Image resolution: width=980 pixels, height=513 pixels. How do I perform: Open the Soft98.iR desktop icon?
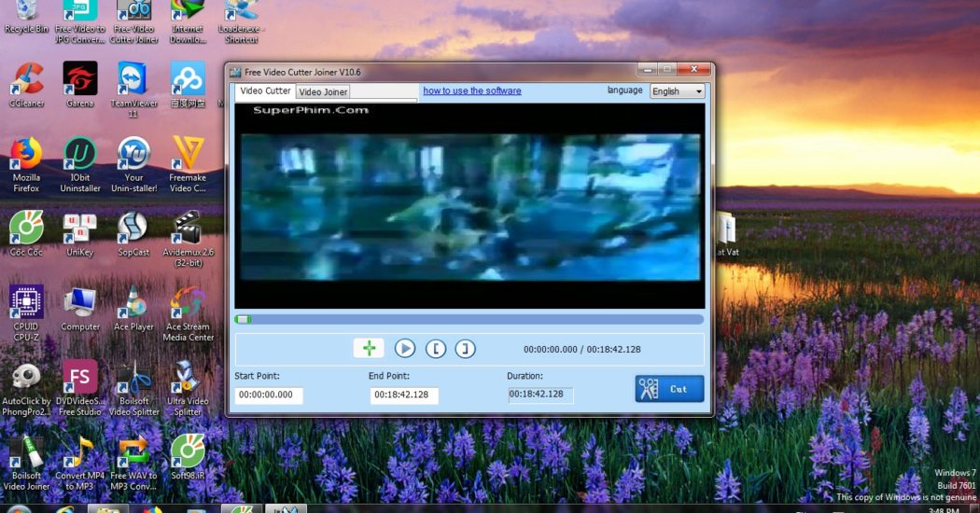pyautogui.click(x=188, y=457)
